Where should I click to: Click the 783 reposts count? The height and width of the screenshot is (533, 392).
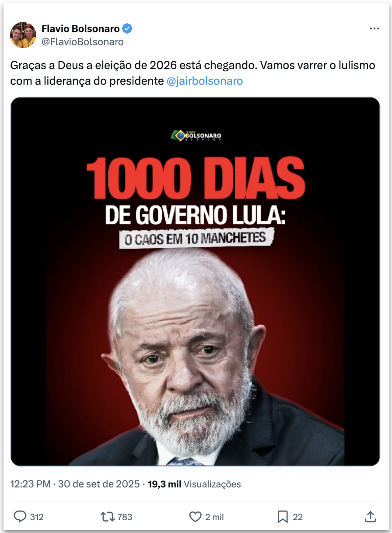pyautogui.click(x=125, y=517)
